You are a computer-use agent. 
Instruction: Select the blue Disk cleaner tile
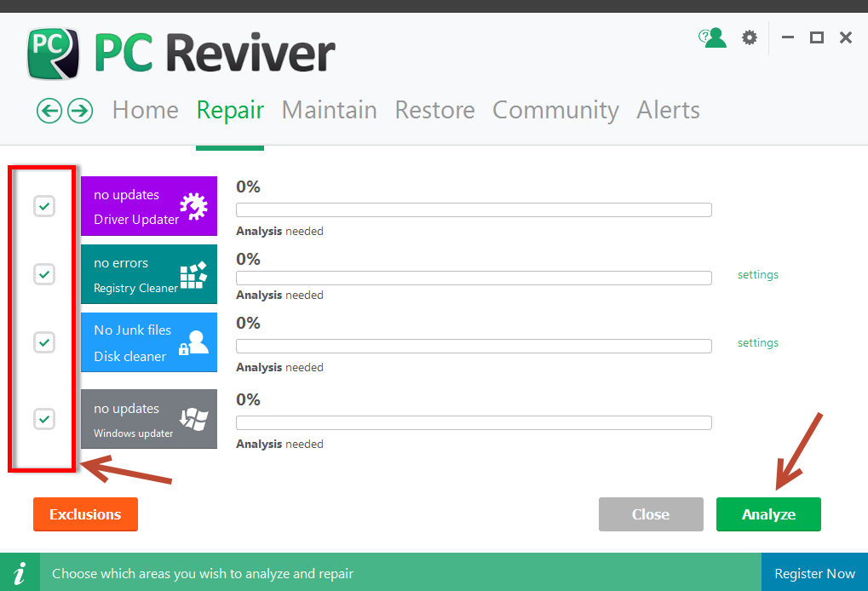pos(149,342)
